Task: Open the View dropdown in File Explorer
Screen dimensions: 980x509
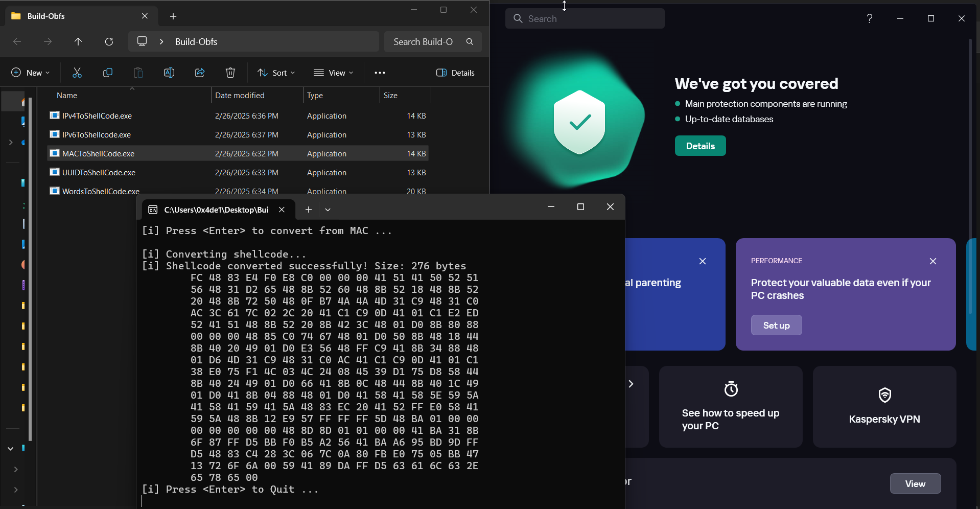Action: pyautogui.click(x=334, y=73)
